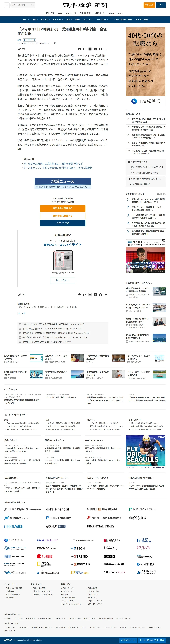Expand the 国際 navigation dropdown

point(78,19)
